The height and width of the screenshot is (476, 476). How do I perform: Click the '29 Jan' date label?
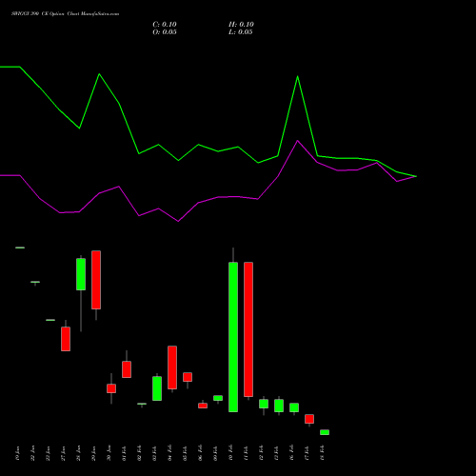(x=94, y=453)
